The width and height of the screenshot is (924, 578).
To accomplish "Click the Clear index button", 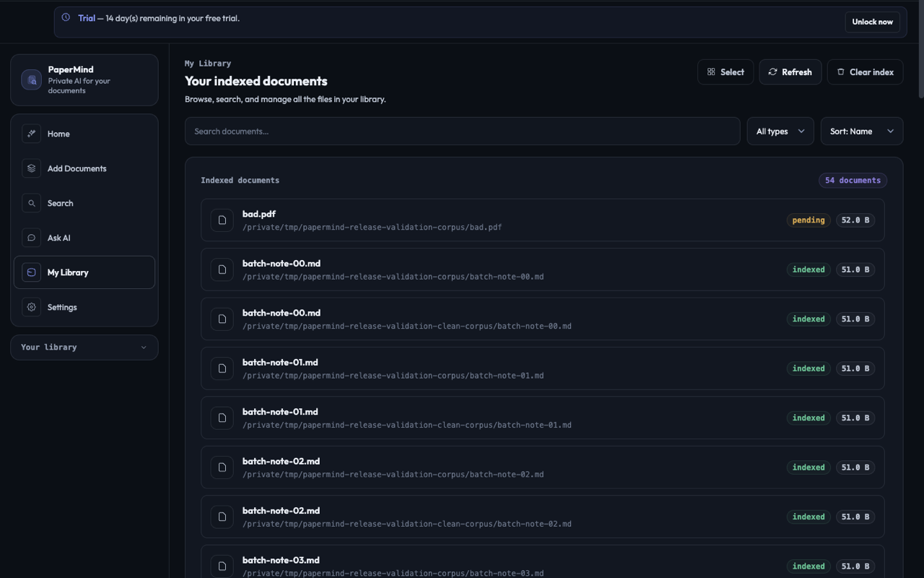I will coord(866,72).
